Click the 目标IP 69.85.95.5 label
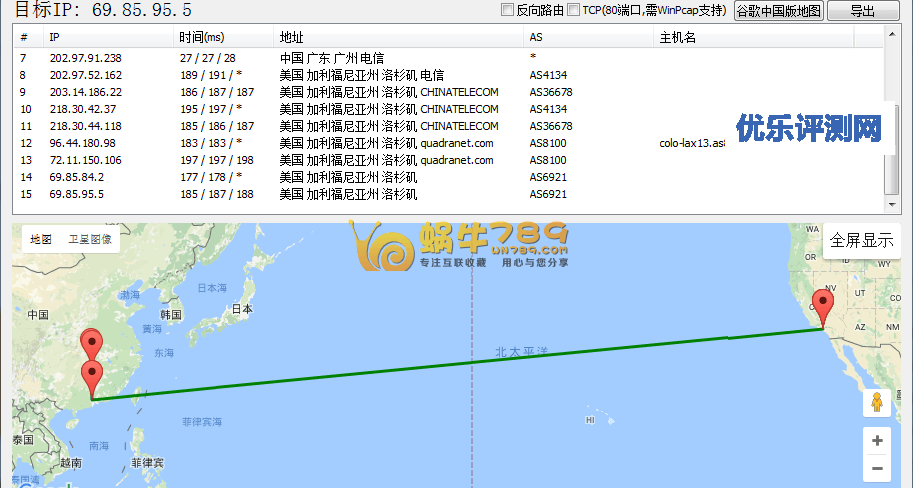 [x=102, y=9]
